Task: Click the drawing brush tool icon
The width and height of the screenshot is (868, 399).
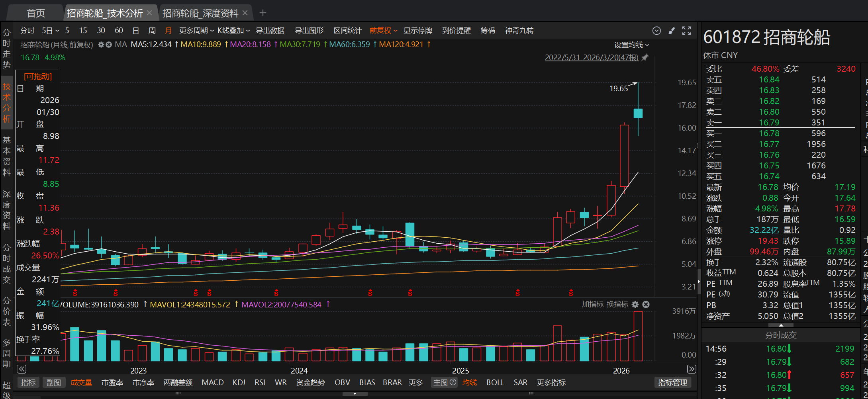Action: click(672, 31)
